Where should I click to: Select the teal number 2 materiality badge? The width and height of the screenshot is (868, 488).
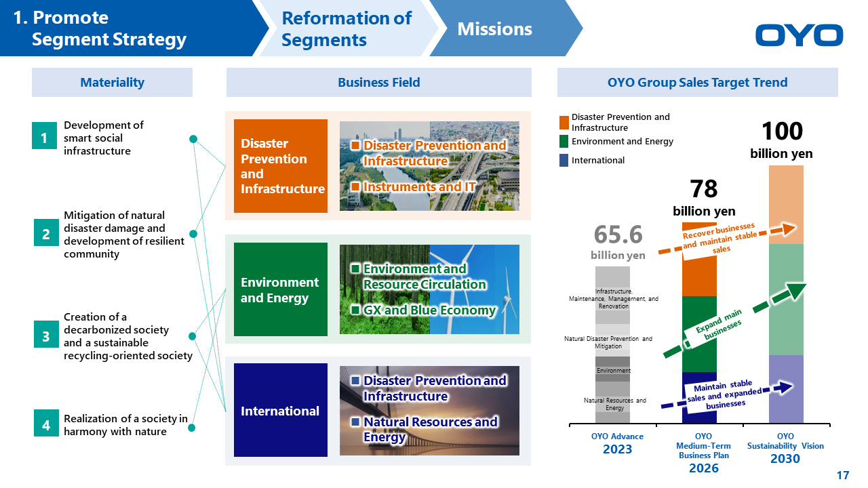[x=45, y=235]
